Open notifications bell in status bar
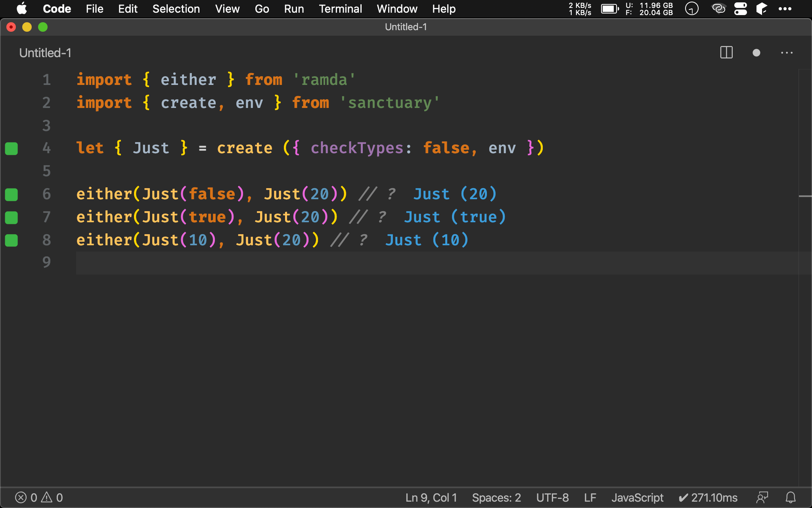The image size is (812, 508). [791, 498]
